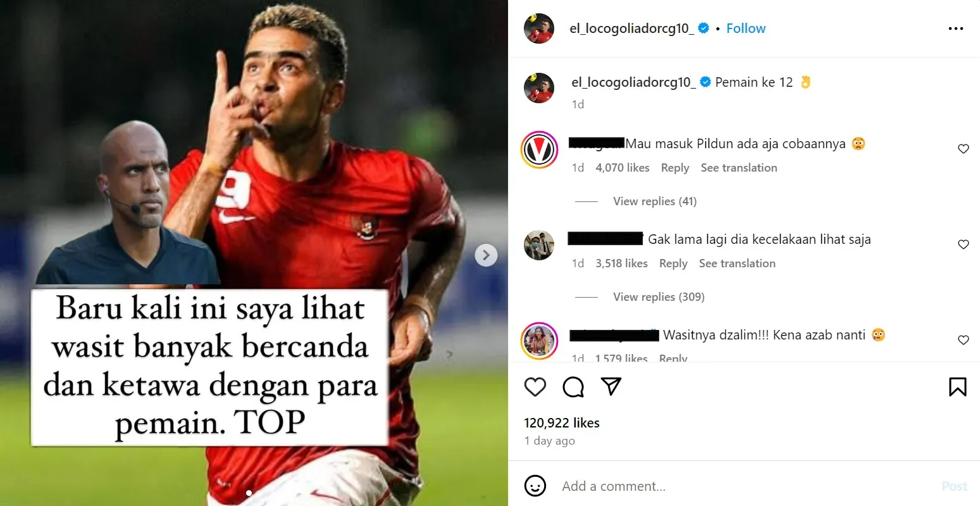Expand View replies (41)
This screenshot has width=980, height=506.
(655, 201)
